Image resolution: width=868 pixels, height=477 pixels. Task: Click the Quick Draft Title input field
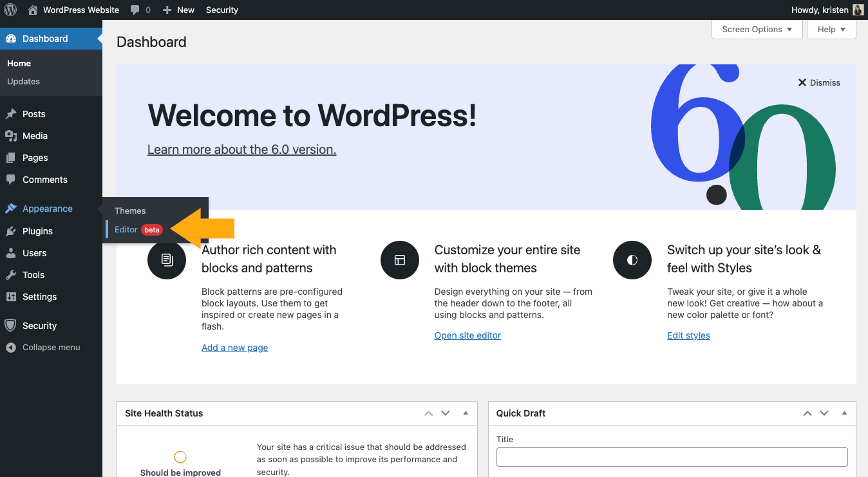(x=672, y=457)
